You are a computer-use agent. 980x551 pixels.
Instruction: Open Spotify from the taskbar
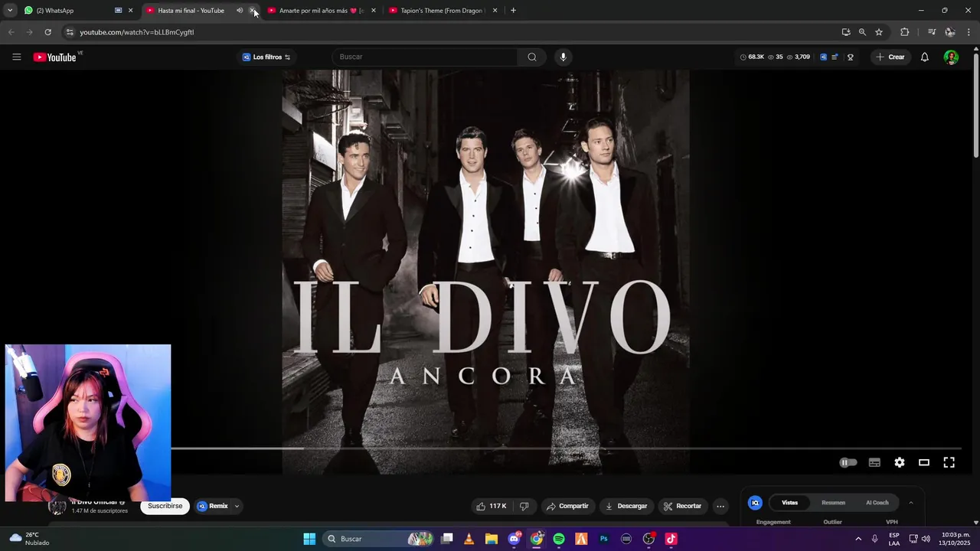[x=559, y=539]
